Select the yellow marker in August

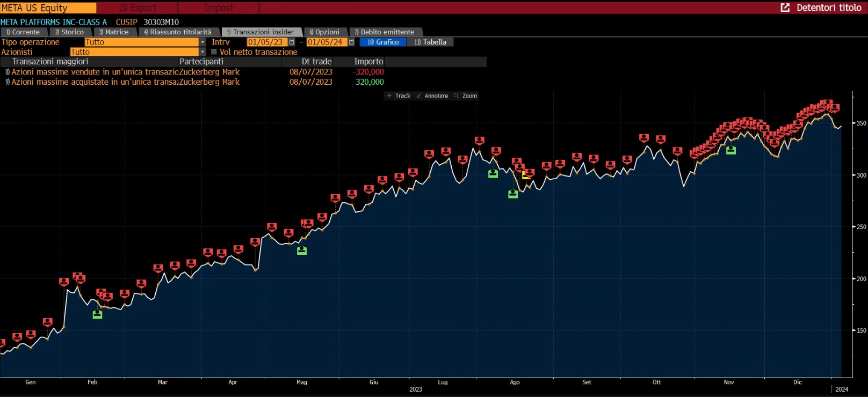[x=526, y=175]
